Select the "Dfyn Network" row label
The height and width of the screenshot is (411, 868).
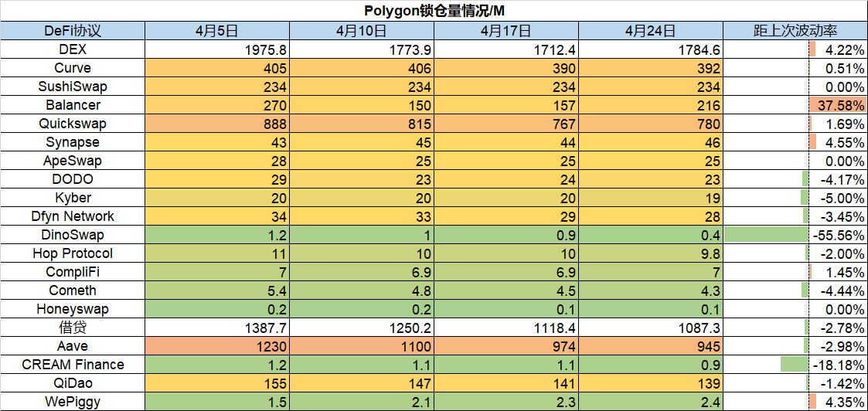click(72, 216)
